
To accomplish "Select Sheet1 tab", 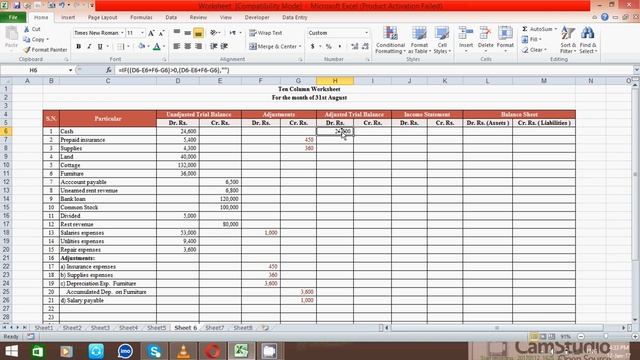I will (x=44, y=328).
